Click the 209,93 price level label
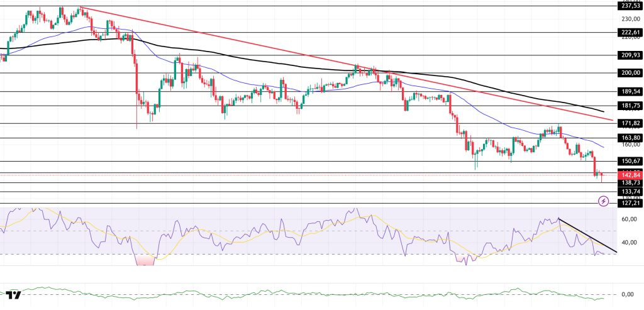 pyautogui.click(x=629, y=55)
